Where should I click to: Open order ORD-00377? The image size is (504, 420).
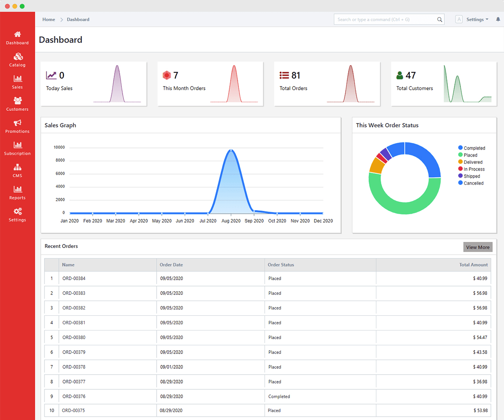[74, 382]
